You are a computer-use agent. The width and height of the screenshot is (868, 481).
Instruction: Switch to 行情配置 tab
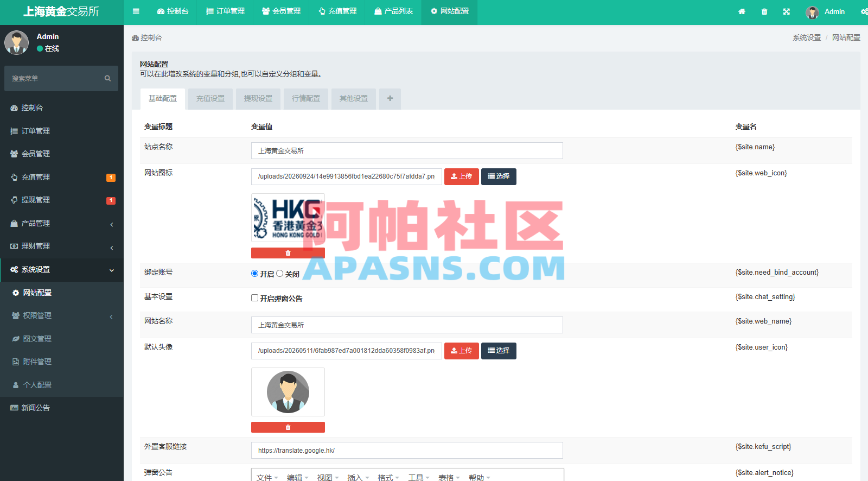click(306, 99)
